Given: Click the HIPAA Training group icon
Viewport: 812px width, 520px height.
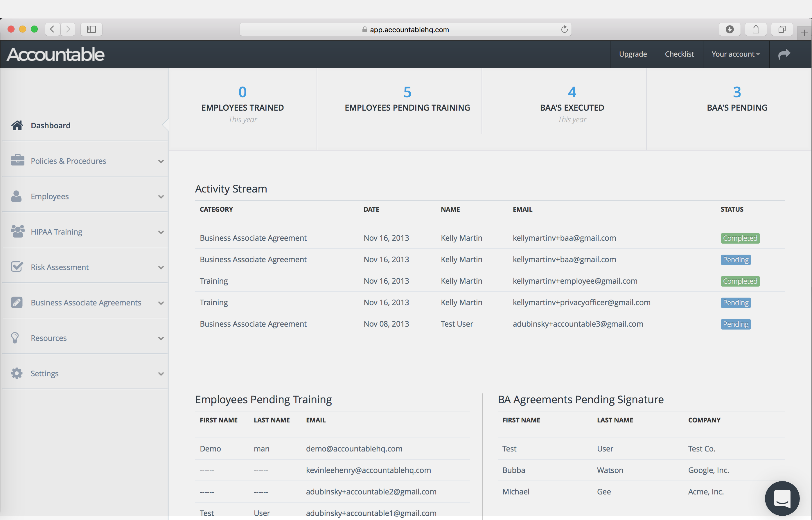Looking at the screenshot, I should 17,231.
